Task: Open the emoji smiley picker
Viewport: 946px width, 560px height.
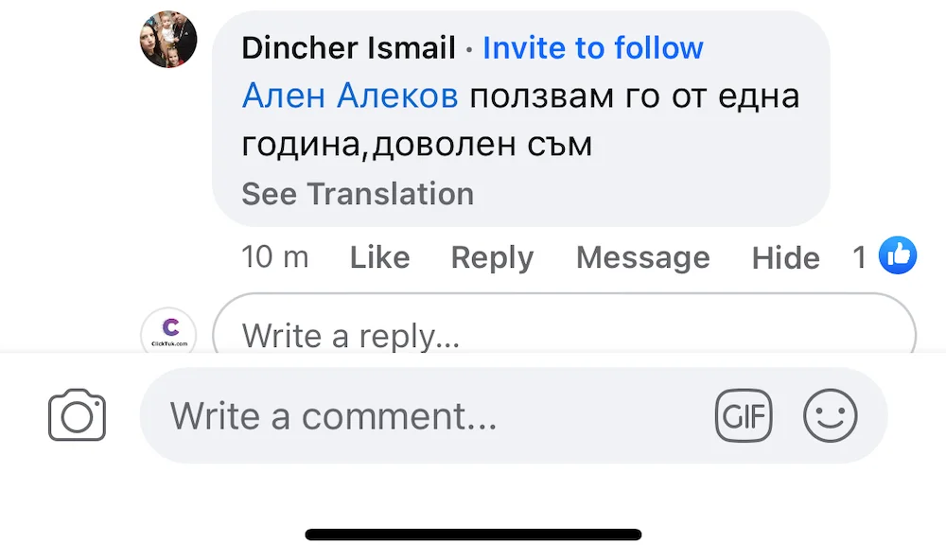Action: [x=830, y=415]
